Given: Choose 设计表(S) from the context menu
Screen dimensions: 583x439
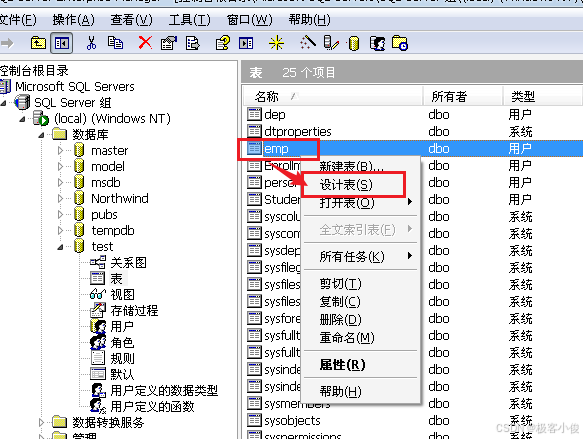Looking at the screenshot, I should 361,185.
